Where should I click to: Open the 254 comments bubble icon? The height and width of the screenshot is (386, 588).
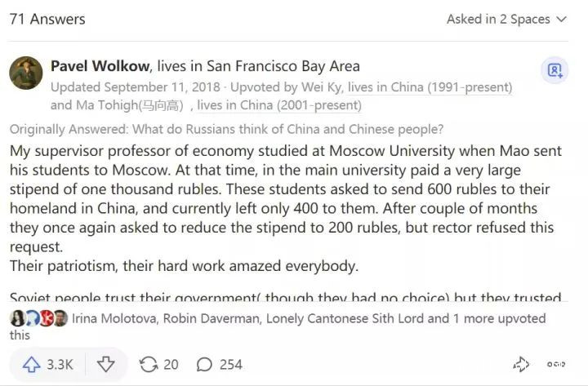pyautogui.click(x=205, y=365)
